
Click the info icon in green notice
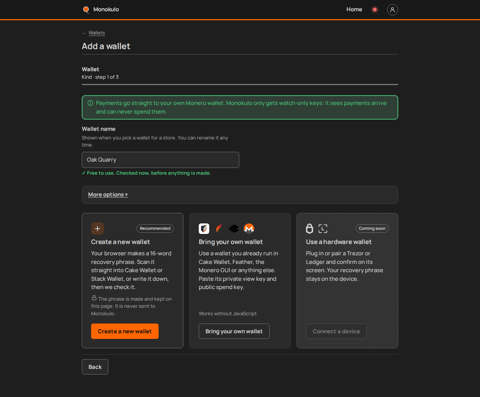(x=90, y=103)
